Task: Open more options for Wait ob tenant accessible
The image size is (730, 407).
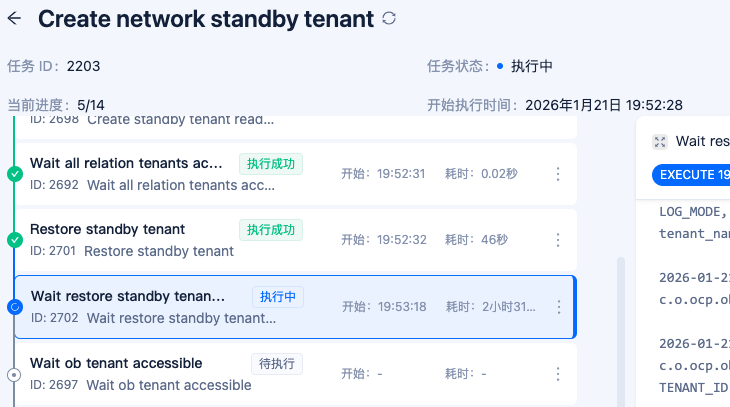Action: click(x=558, y=374)
